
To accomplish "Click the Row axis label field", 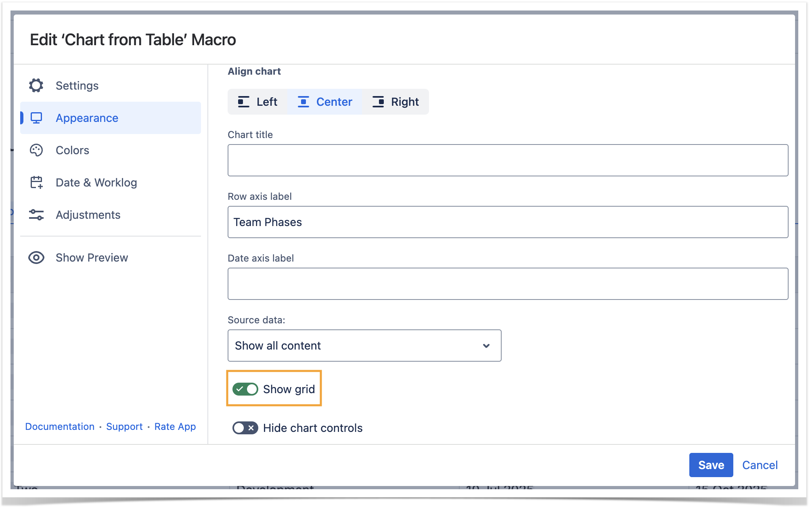I will pyautogui.click(x=508, y=222).
